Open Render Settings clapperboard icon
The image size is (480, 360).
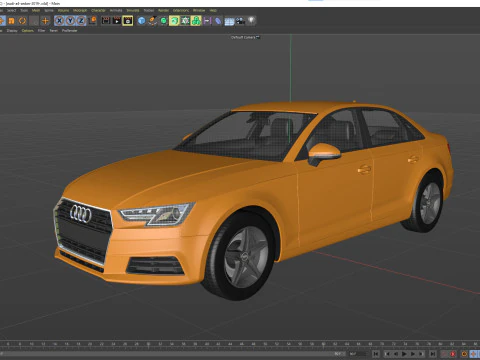coord(128,21)
